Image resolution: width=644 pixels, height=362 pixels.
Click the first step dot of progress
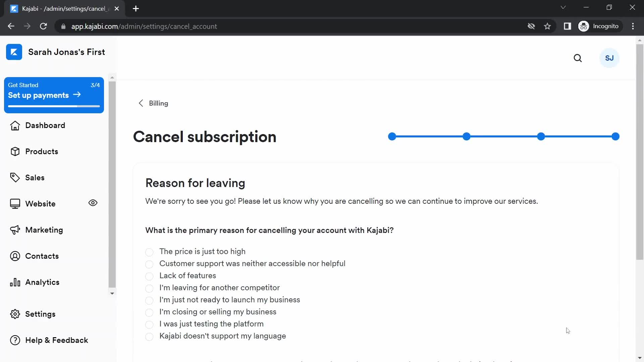[392, 136]
